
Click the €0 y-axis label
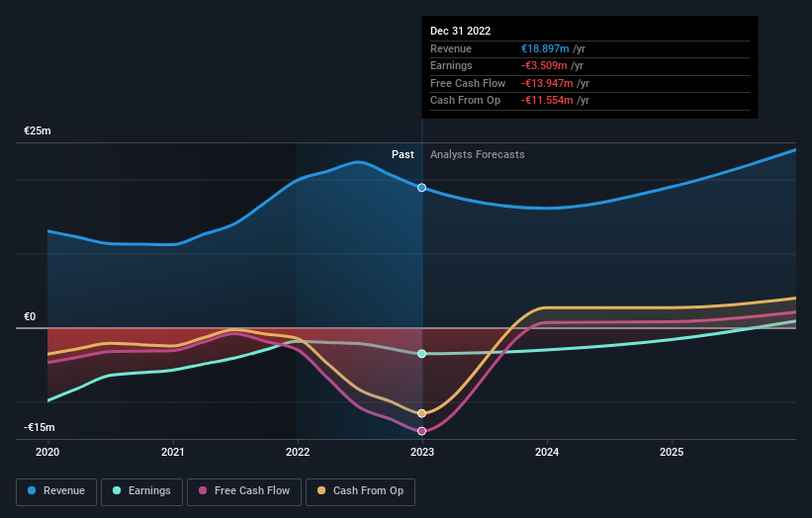[x=30, y=316]
